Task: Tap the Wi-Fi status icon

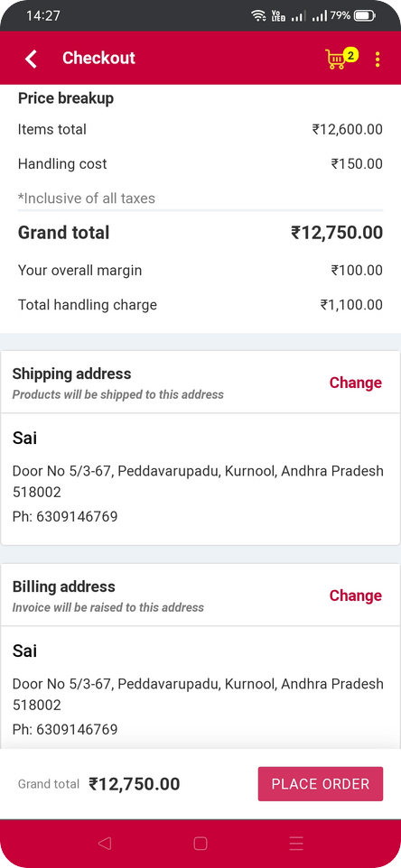Action: point(258,15)
